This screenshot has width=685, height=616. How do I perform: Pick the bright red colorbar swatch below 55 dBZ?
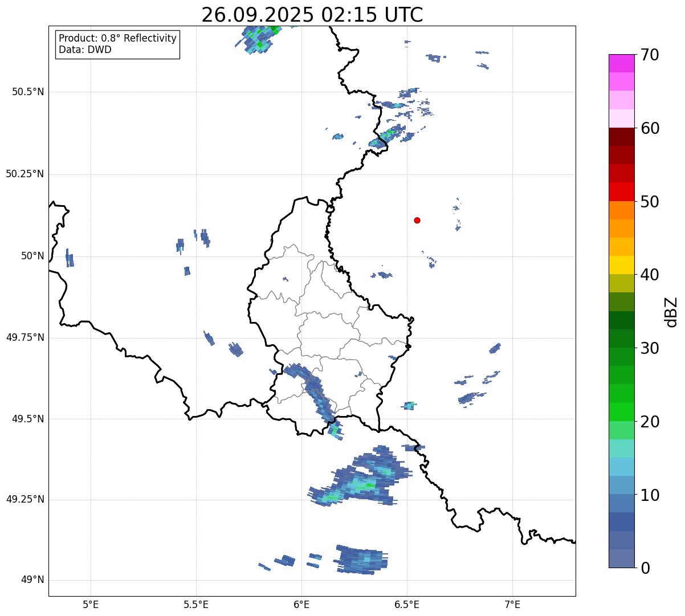621,192
